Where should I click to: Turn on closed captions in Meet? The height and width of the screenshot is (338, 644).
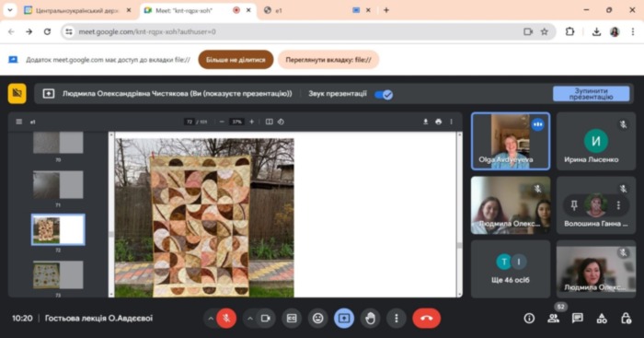(x=292, y=319)
